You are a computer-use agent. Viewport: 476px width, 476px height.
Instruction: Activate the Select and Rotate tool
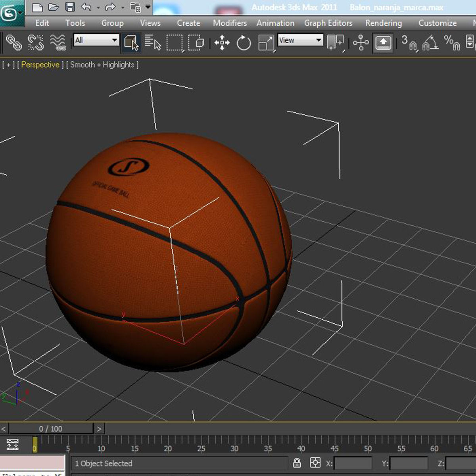pos(244,42)
